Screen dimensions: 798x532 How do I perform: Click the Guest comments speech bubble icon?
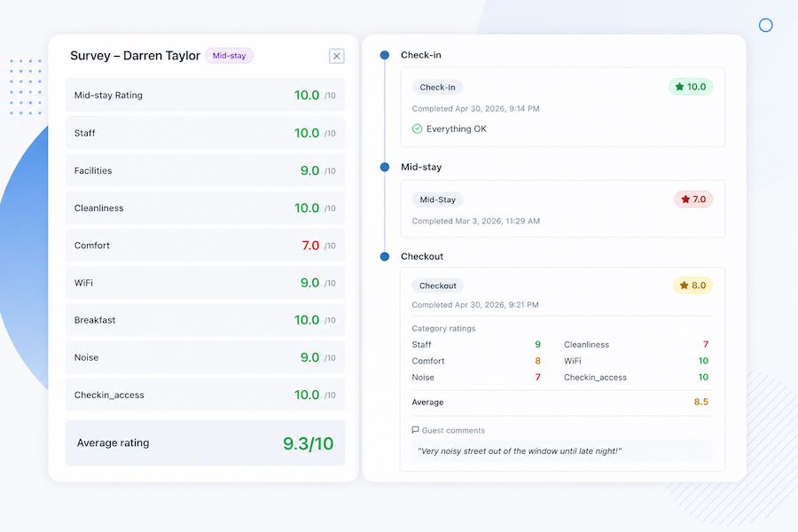(x=415, y=430)
